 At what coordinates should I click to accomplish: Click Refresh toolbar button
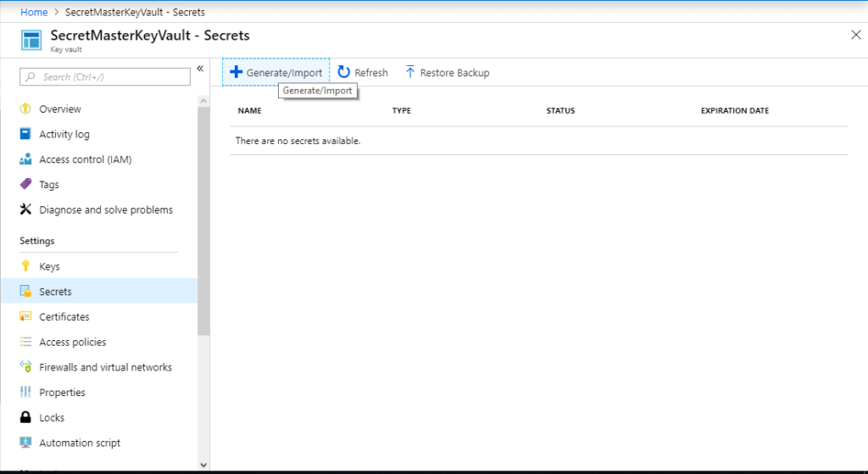[363, 73]
